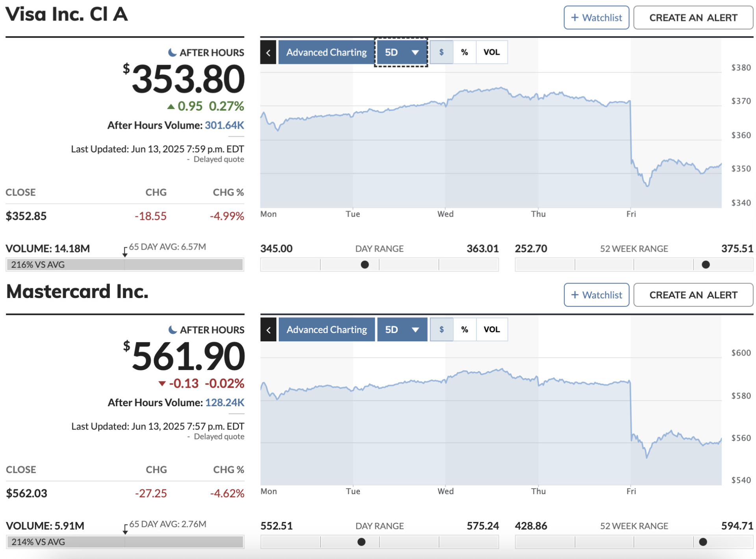Open Advanced Charting for Visa
Screen dimensions: 756x559
coord(326,52)
